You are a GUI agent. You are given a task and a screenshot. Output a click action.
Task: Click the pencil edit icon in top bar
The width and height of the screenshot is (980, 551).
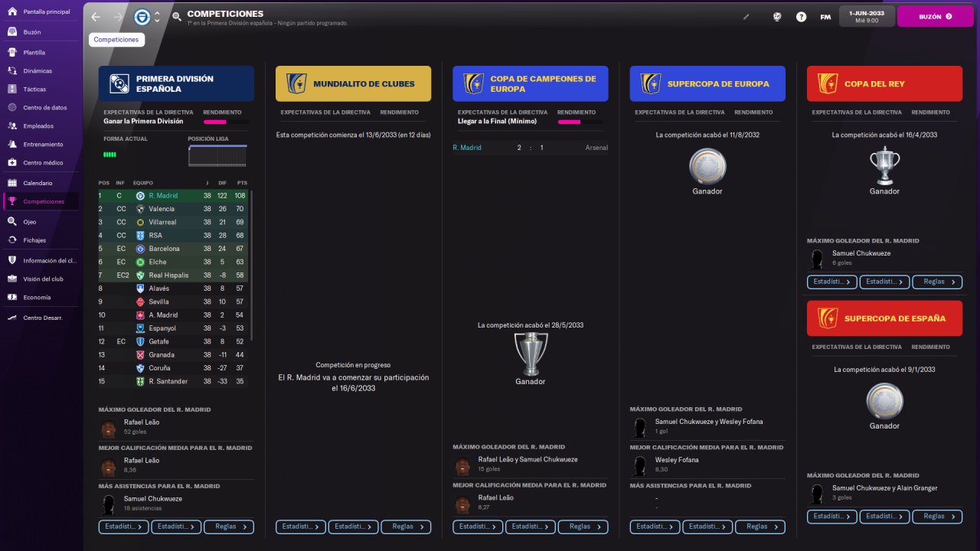pos(746,16)
